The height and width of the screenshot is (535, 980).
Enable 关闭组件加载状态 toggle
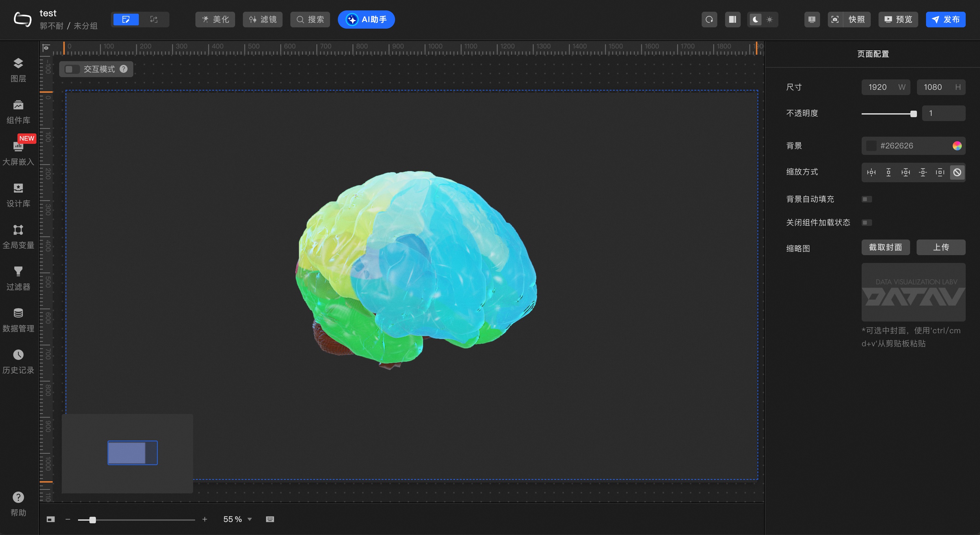[x=866, y=222]
